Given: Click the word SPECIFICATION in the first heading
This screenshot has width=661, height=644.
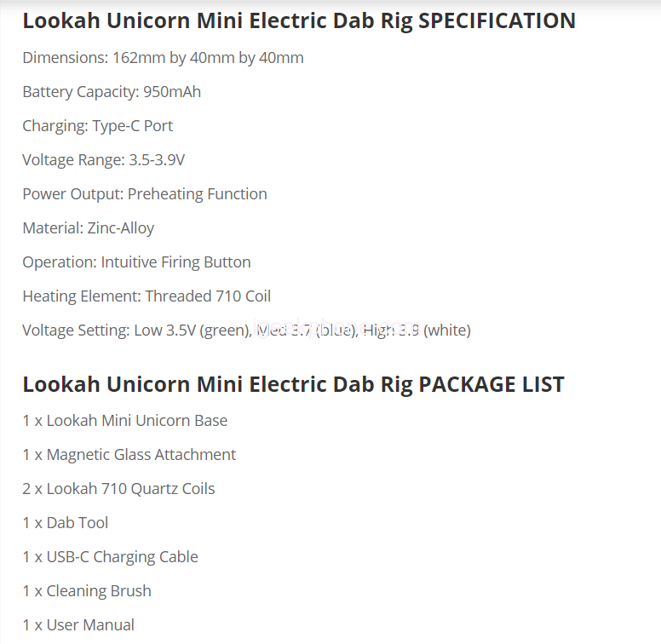Looking at the screenshot, I should [x=497, y=20].
